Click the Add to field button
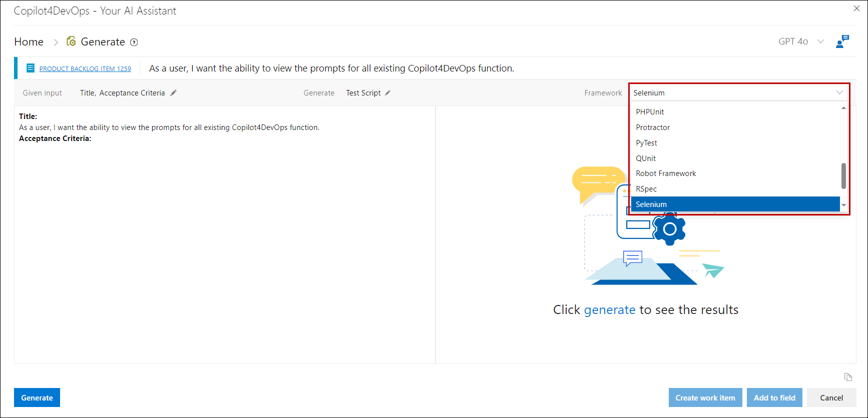The image size is (868, 418). [774, 397]
